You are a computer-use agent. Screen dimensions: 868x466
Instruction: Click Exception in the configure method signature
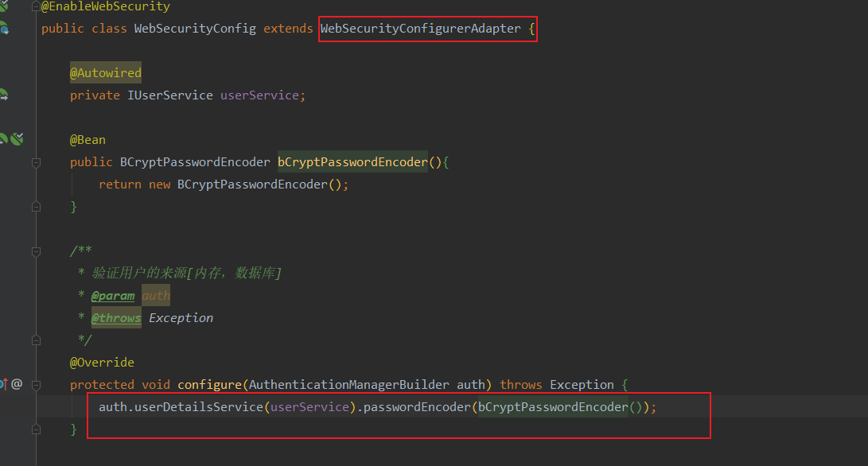pos(582,385)
